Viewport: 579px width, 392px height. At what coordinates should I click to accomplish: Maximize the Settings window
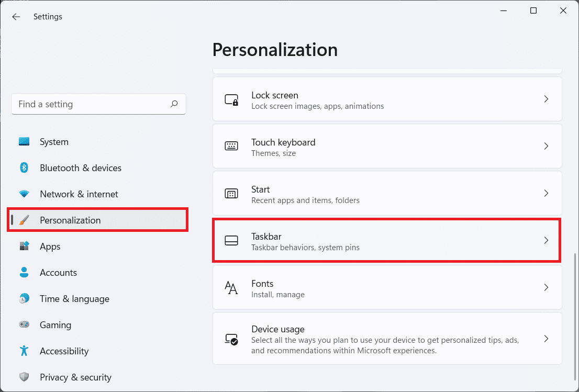coord(533,10)
